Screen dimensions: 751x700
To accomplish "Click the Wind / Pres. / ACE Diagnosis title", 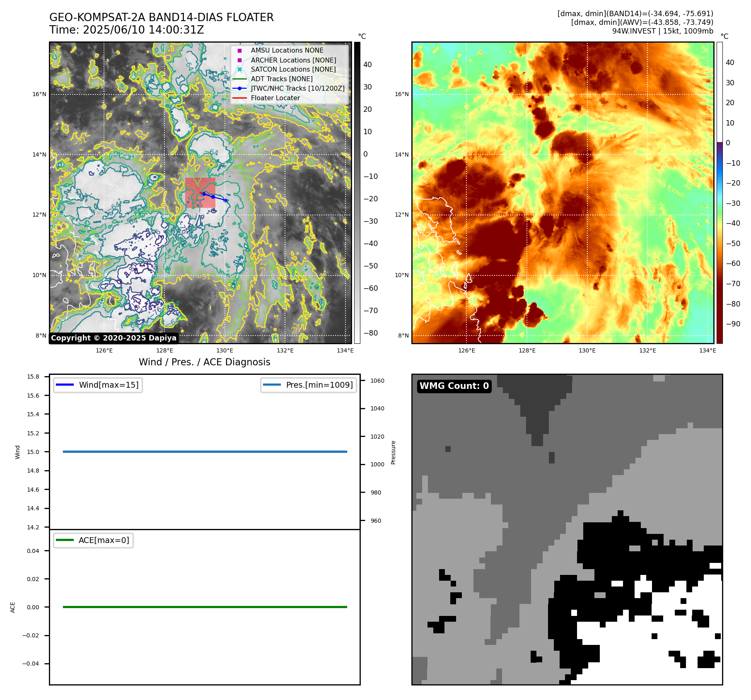I will pyautogui.click(x=205, y=362).
